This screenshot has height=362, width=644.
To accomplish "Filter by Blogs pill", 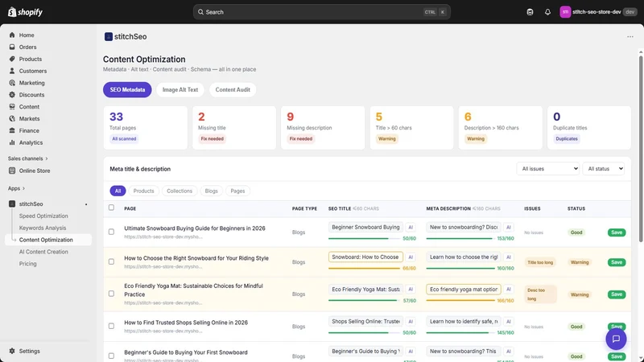I will click(x=211, y=191).
